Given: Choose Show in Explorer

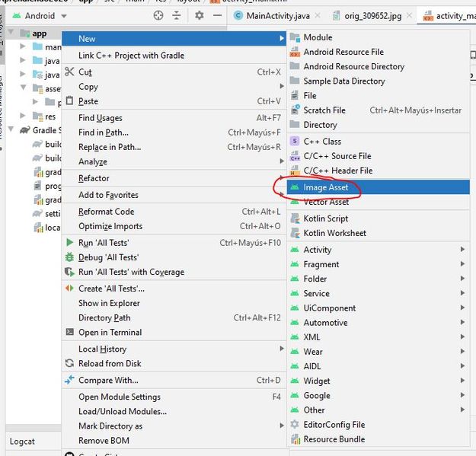Looking at the screenshot, I should tap(174, 303).
